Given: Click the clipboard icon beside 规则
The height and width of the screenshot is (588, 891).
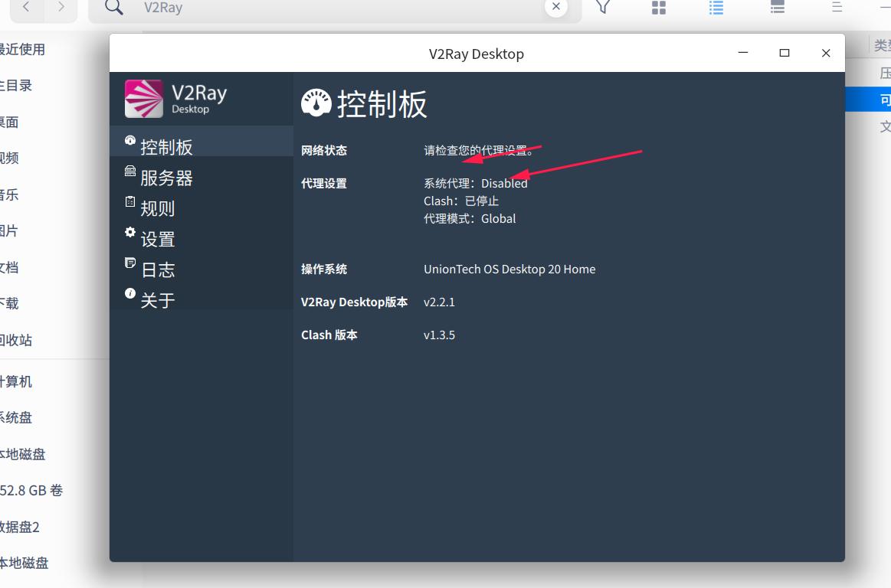Looking at the screenshot, I should 130,201.
